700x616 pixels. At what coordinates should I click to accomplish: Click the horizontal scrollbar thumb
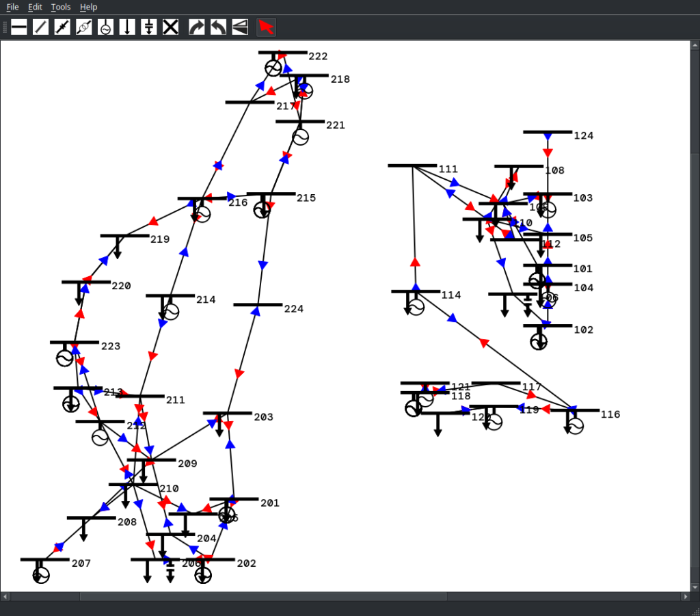click(x=263, y=597)
